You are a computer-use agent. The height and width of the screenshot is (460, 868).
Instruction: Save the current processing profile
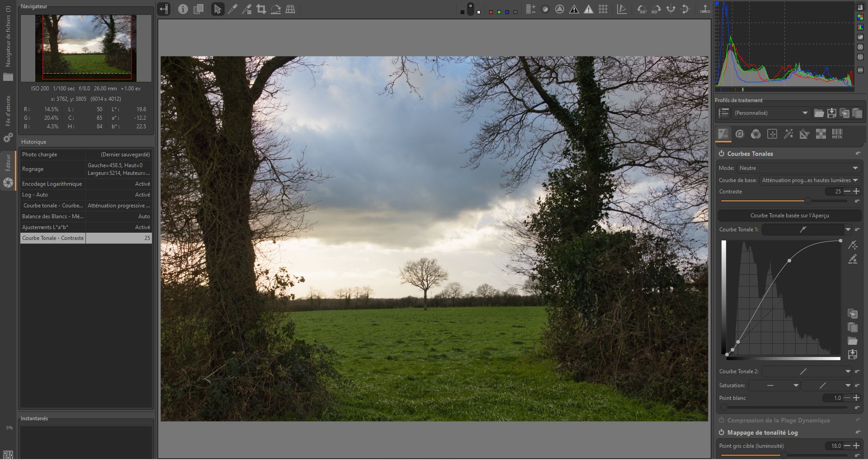point(831,113)
